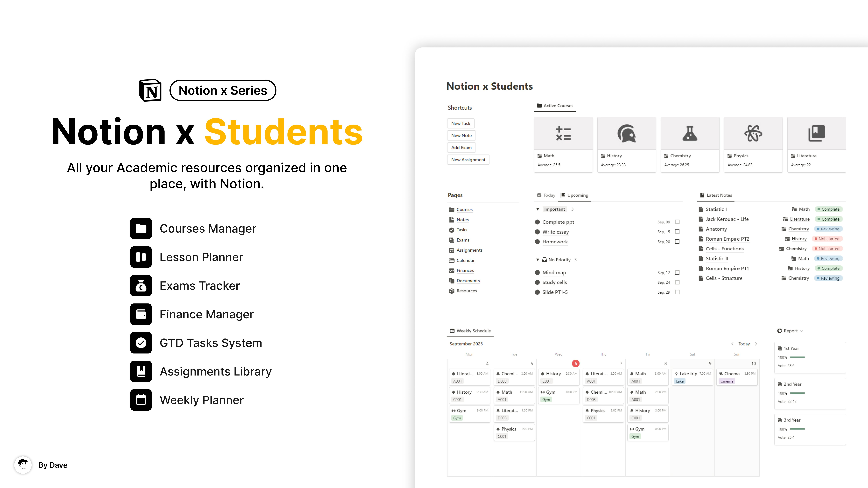Check off the Complete ppt task
868x488 pixels.
[677, 222]
